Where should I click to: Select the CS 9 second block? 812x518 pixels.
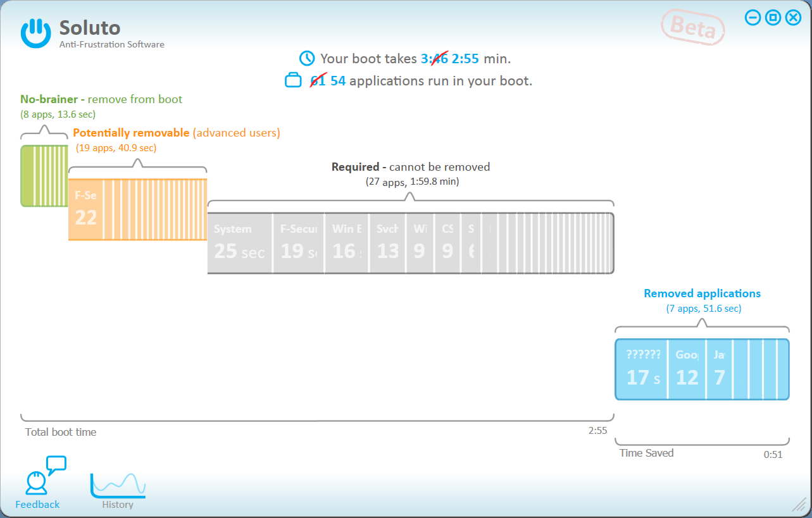tap(447, 244)
